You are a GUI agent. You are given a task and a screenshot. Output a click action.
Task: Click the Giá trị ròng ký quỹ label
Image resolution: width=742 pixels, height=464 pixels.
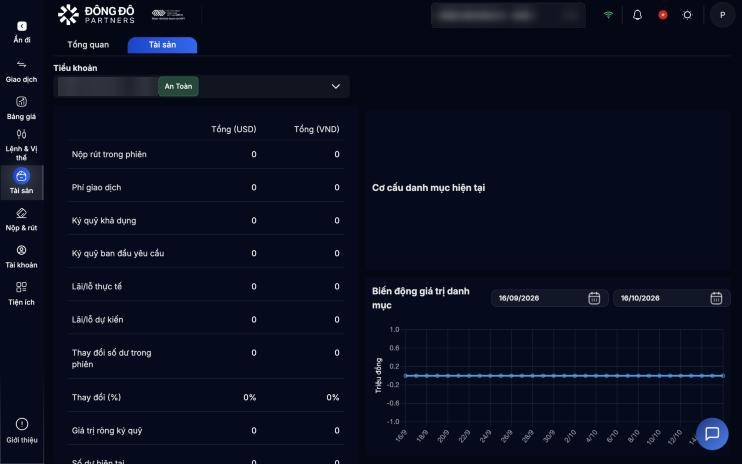tap(107, 430)
